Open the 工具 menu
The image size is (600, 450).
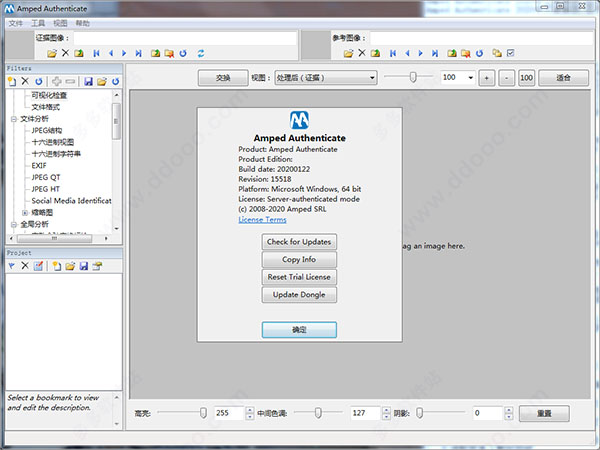(x=38, y=23)
